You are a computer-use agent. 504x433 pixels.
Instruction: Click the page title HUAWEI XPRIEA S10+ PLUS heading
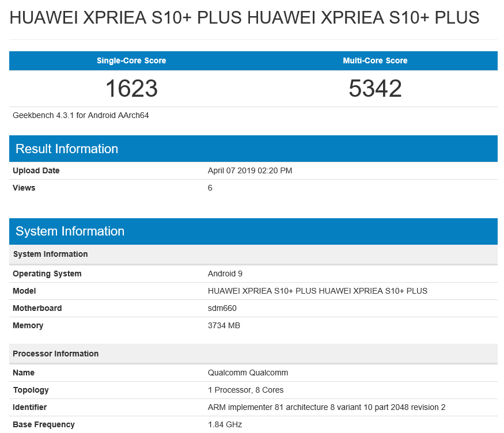(244, 17)
